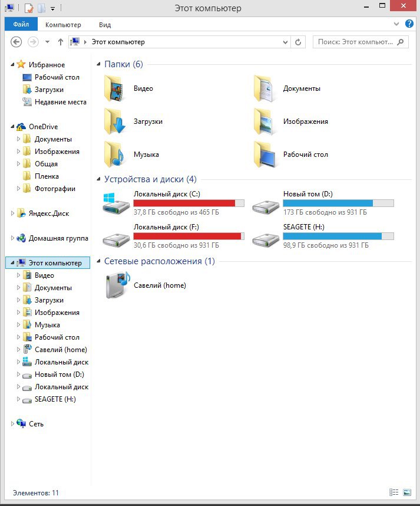
Task: Open the Компьютер ribbon tab
Action: coord(63,25)
